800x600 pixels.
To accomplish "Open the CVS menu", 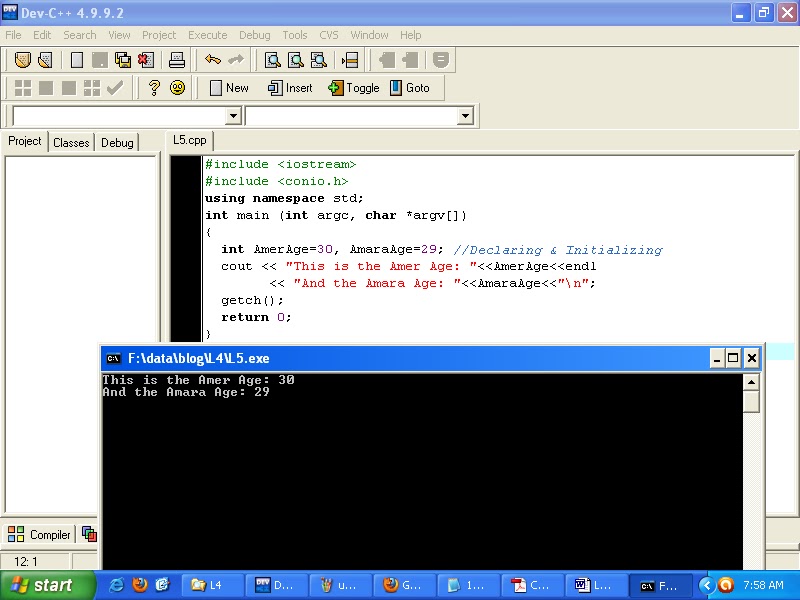I will point(329,35).
